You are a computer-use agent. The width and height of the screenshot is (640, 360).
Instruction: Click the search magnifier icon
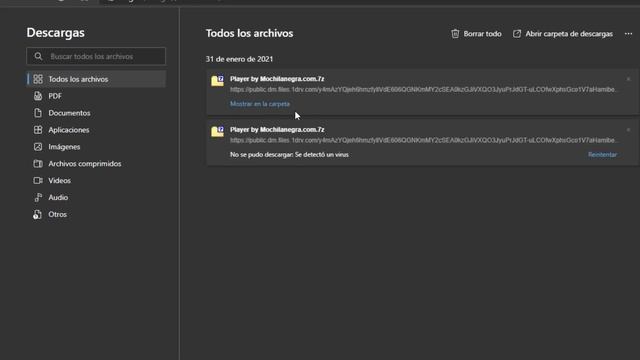[x=38, y=56]
